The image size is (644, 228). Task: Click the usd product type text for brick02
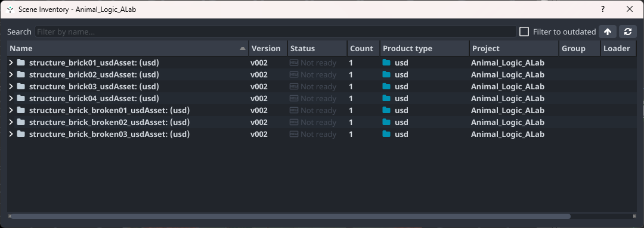(x=402, y=74)
